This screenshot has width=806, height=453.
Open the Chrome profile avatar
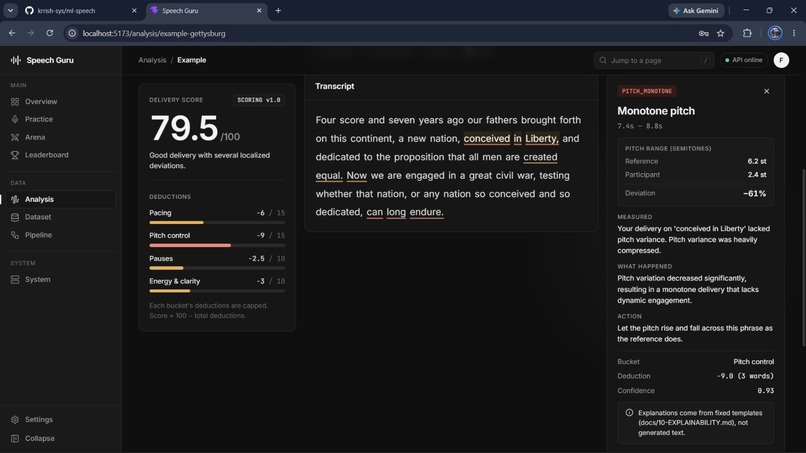[775, 33]
